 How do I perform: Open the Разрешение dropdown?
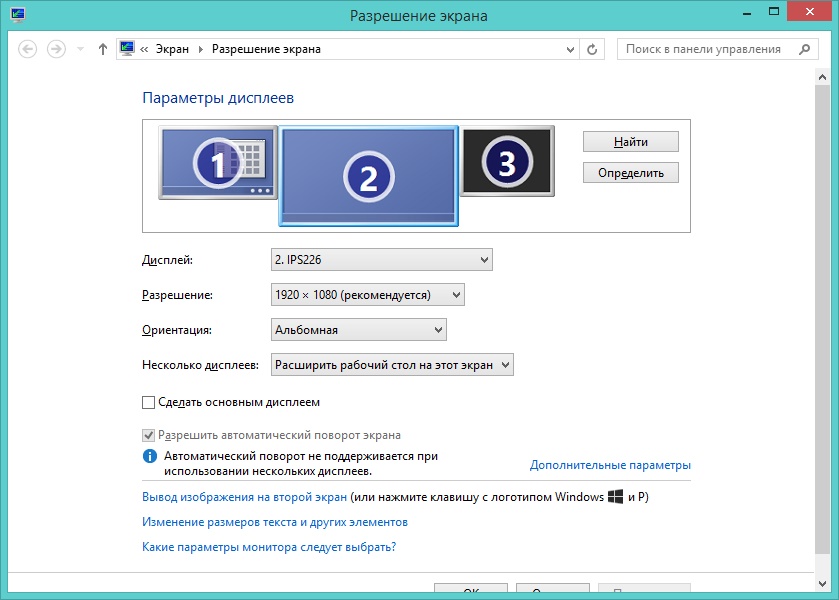(368, 295)
